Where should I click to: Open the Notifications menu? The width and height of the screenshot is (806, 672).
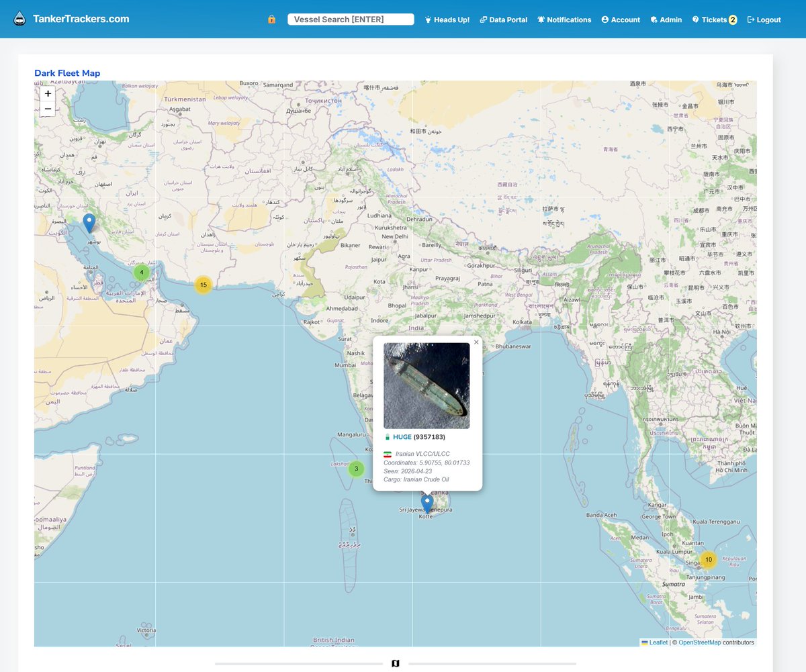pos(541,19)
